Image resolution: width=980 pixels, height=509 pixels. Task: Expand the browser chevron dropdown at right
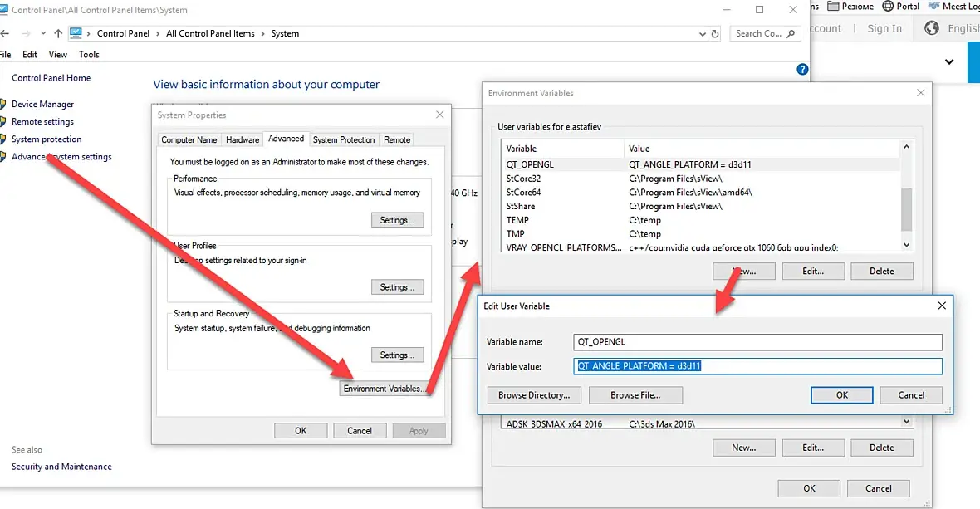[949, 61]
